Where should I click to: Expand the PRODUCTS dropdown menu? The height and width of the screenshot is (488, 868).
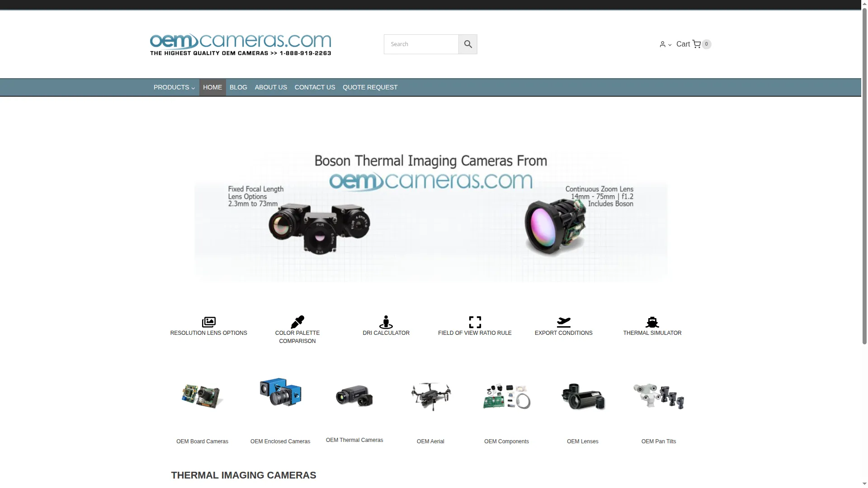pos(174,87)
